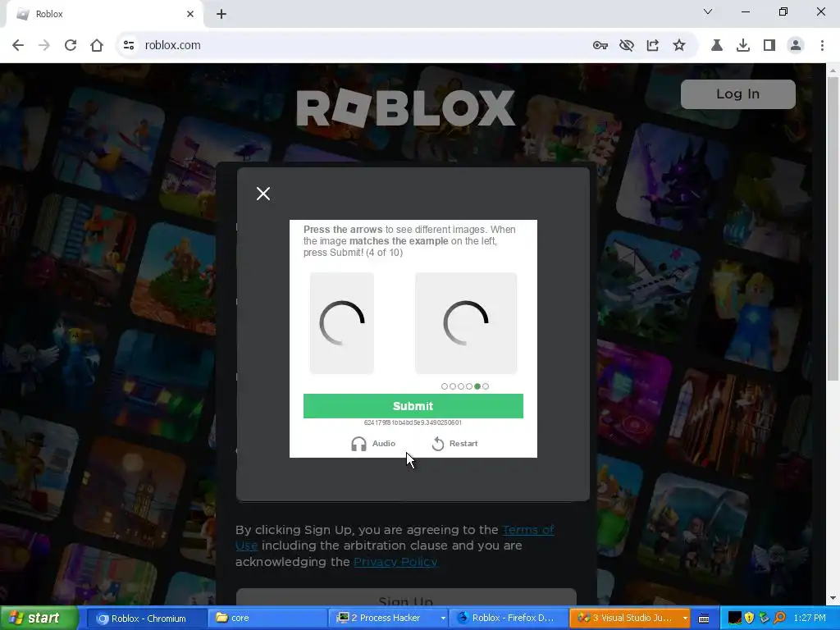This screenshot has height=630, width=840.
Task: Switch to the Audio challenge
Action: pyautogui.click(x=373, y=444)
